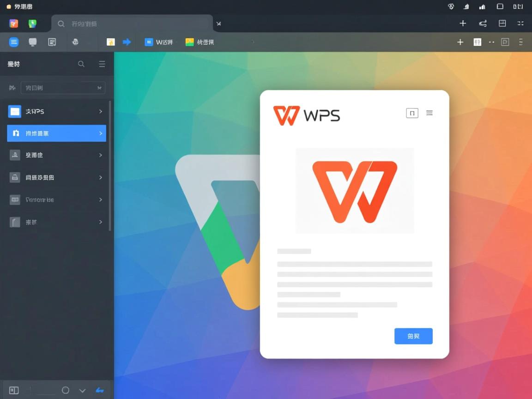The image size is (532, 399).
Task: Click the blue icon at the sidebar bottom right
Action: tap(99, 390)
